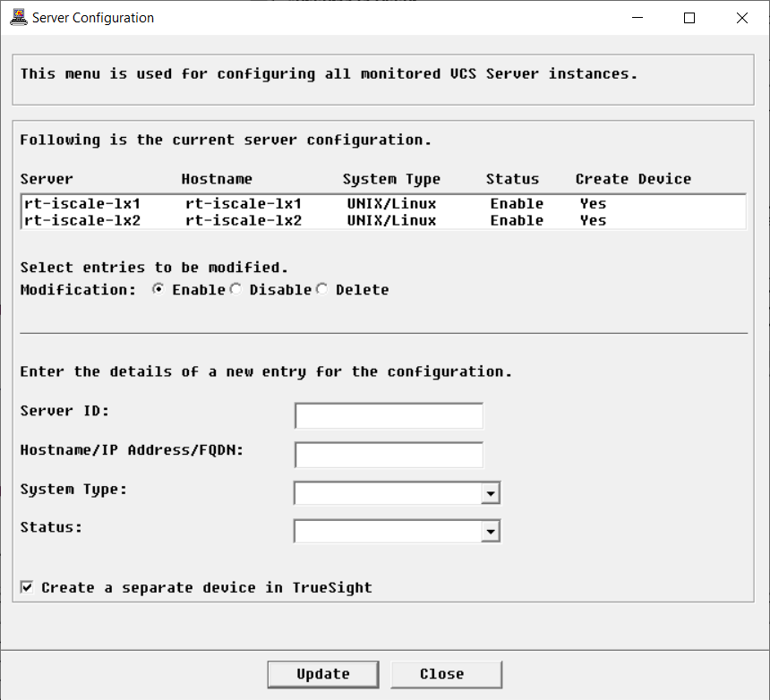
Task: Open the System Type dropdown arrow
Action: click(x=491, y=492)
